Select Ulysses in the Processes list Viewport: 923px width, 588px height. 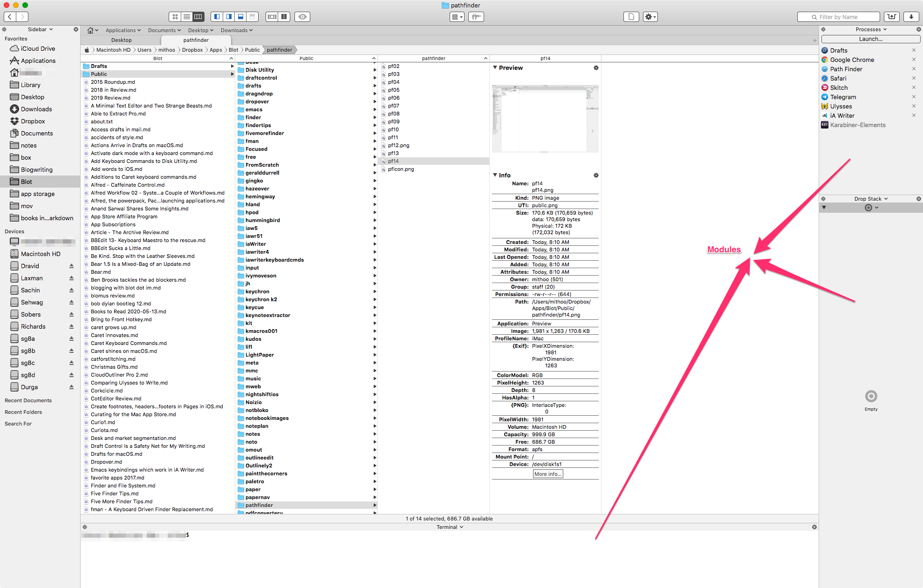click(841, 106)
